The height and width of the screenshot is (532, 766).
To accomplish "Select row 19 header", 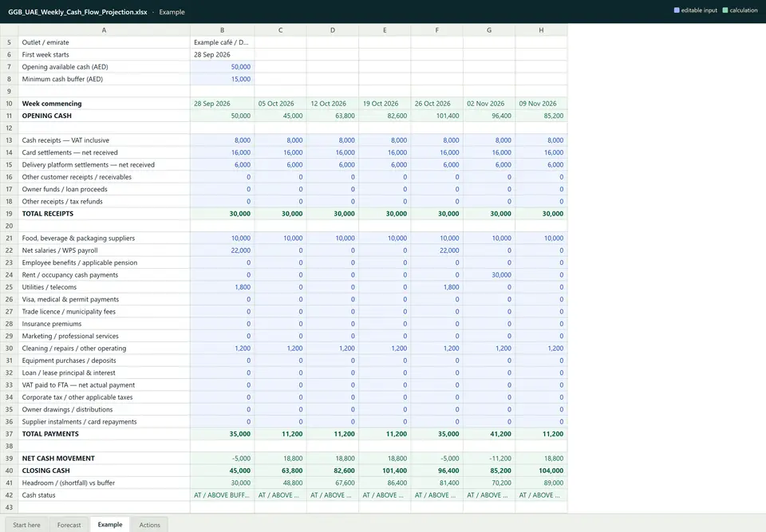I will point(9,214).
